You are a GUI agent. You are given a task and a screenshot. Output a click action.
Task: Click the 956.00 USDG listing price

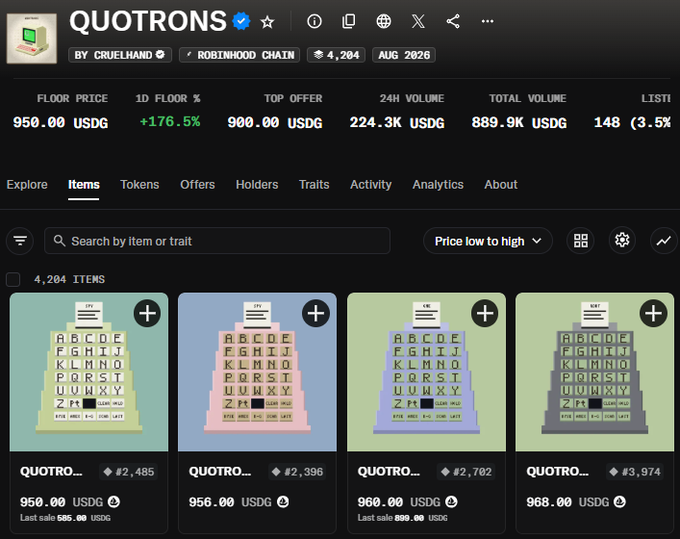pyautogui.click(x=230, y=502)
